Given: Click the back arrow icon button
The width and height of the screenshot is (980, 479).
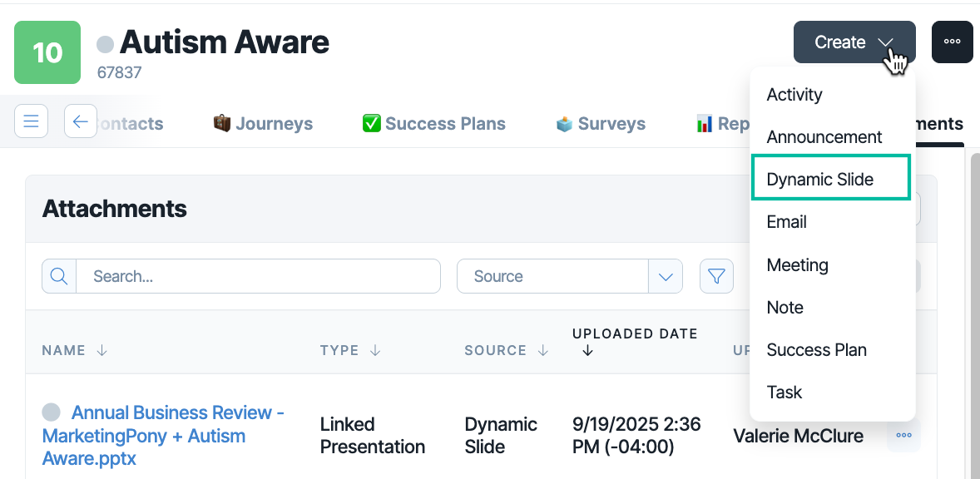Looking at the screenshot, I should pos(81,121).
